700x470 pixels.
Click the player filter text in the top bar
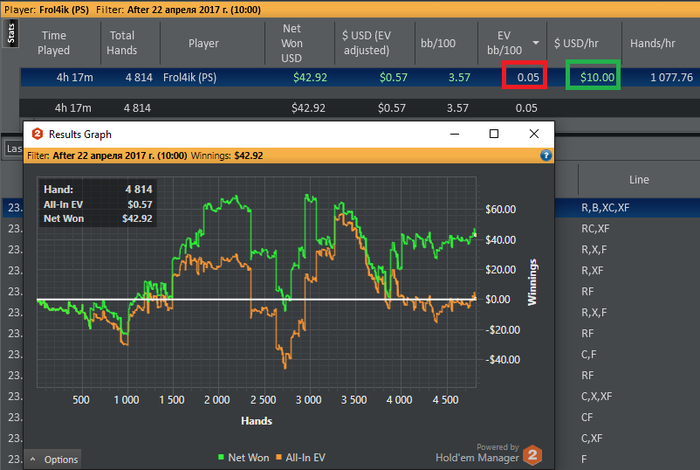tap(46, 9)
